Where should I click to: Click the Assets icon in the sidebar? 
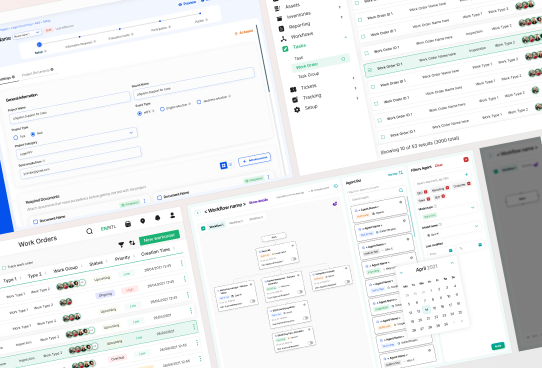coord(277,8)
